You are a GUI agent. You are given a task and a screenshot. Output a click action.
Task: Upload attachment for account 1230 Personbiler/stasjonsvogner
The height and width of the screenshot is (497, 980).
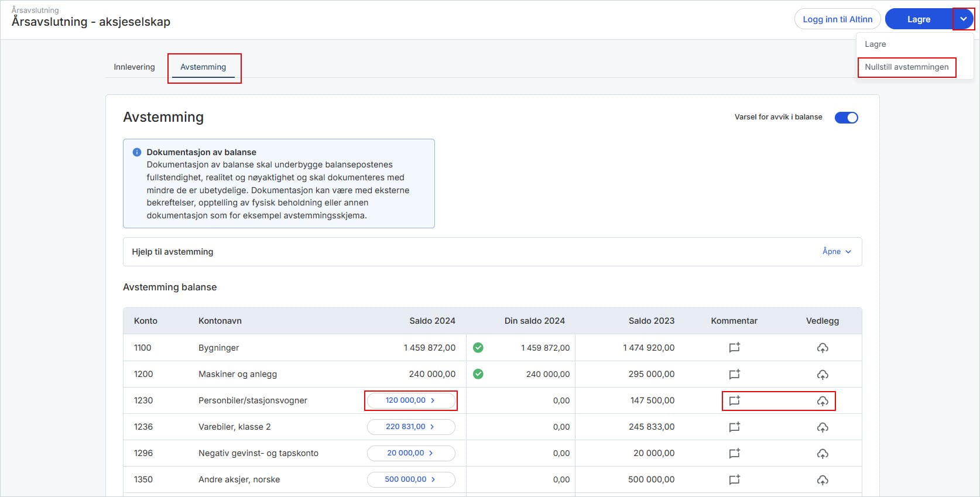point(823,401)
